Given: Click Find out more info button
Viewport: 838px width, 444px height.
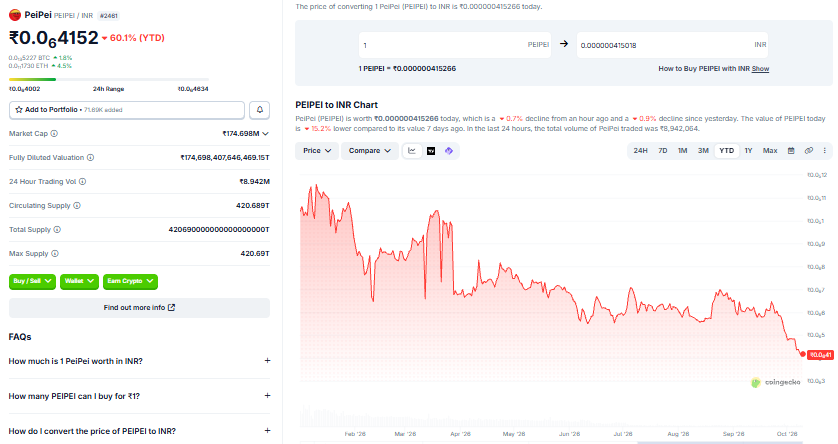Looking at the screenshot, I should coord(139,308).
